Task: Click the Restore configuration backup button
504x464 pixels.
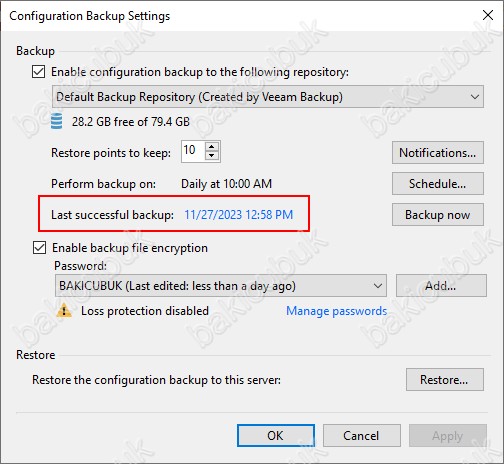Action: (445, 380)
